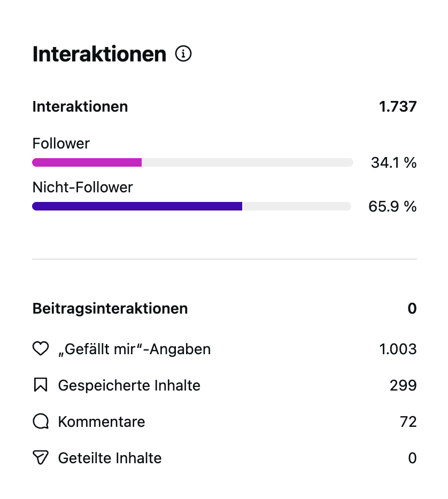Click the Nicht-Follower label
448x499 pixels.
[x=82, y=187]
